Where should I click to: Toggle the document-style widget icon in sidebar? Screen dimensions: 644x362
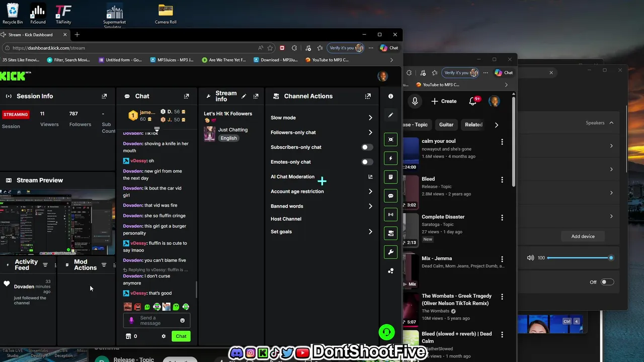coord(390,177)
